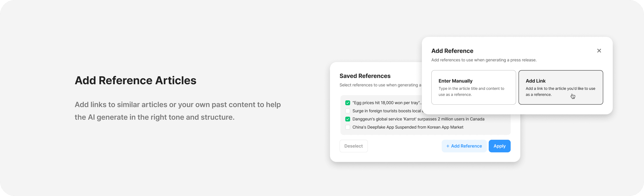
Task: Check the "Surge in foreign tourists" checkbox
Action: (347, 111)
